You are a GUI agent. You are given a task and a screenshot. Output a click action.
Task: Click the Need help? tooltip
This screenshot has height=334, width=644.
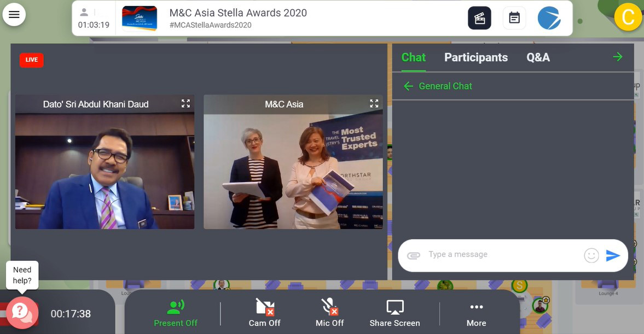[22, 276]
